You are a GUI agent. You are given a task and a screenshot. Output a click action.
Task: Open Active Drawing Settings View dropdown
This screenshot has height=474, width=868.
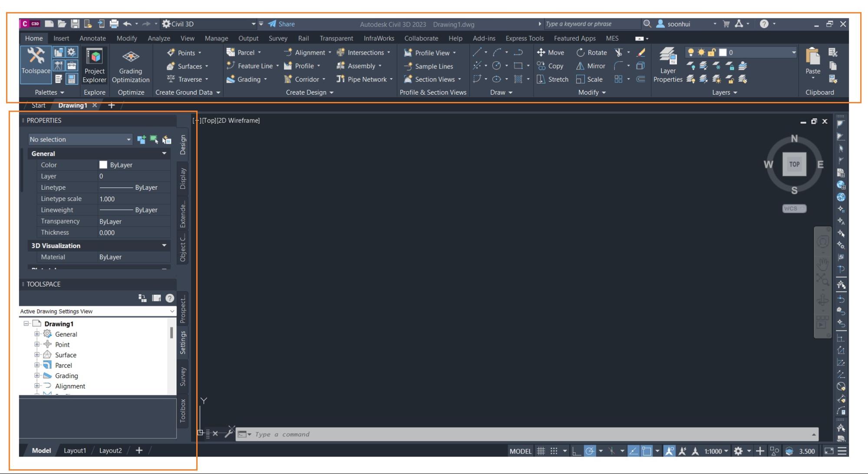click(x=98, y=311)
